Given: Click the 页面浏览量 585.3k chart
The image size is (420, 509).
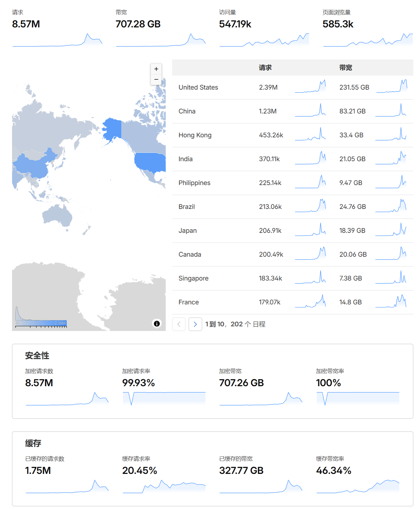Looking at the screenshot, I should [x=368, y=41].
